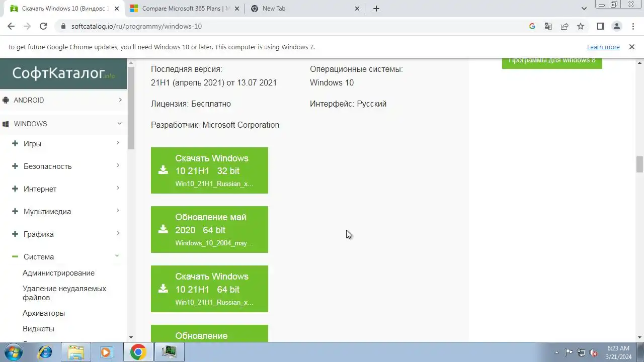Click the Программы для Windows 8 button
This screenshot has width=644, height=362.
[x=552, y=62]
